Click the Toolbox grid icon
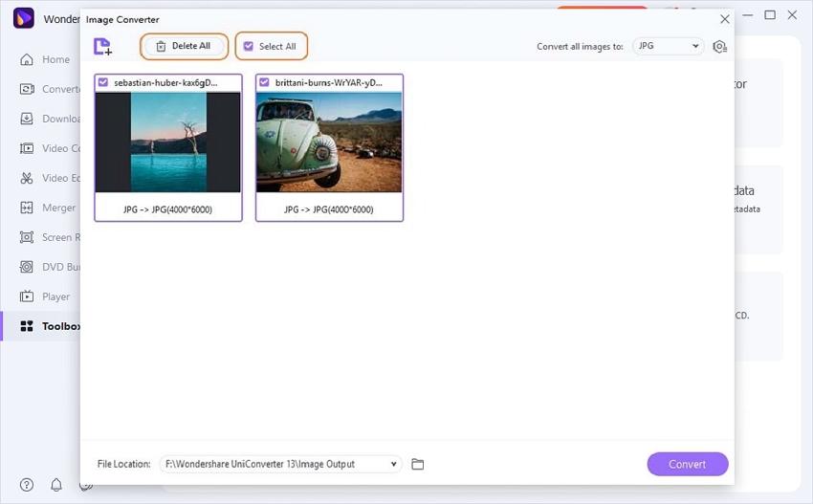This screenshot has height=504, width=813. 27,325
